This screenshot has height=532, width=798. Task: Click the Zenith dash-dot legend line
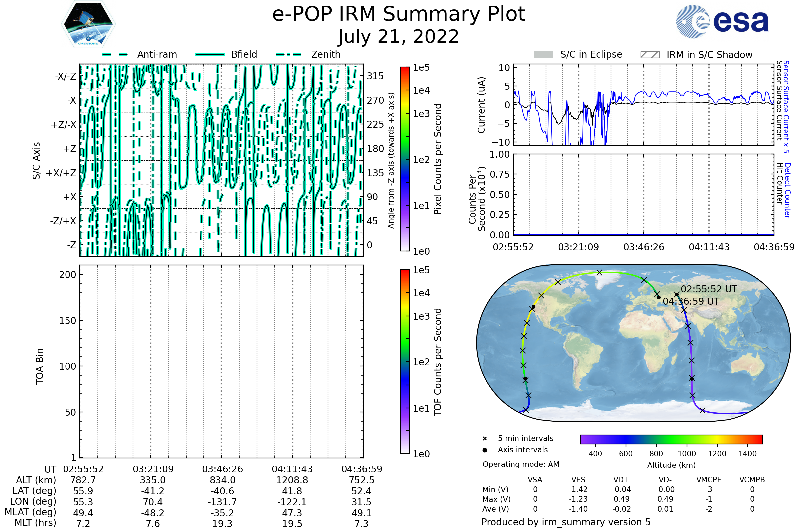[x=288, y=54]
